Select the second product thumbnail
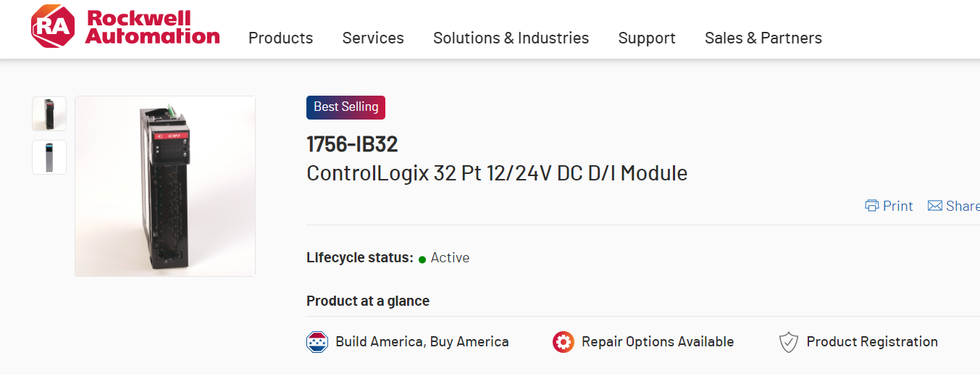 (49, 157)
